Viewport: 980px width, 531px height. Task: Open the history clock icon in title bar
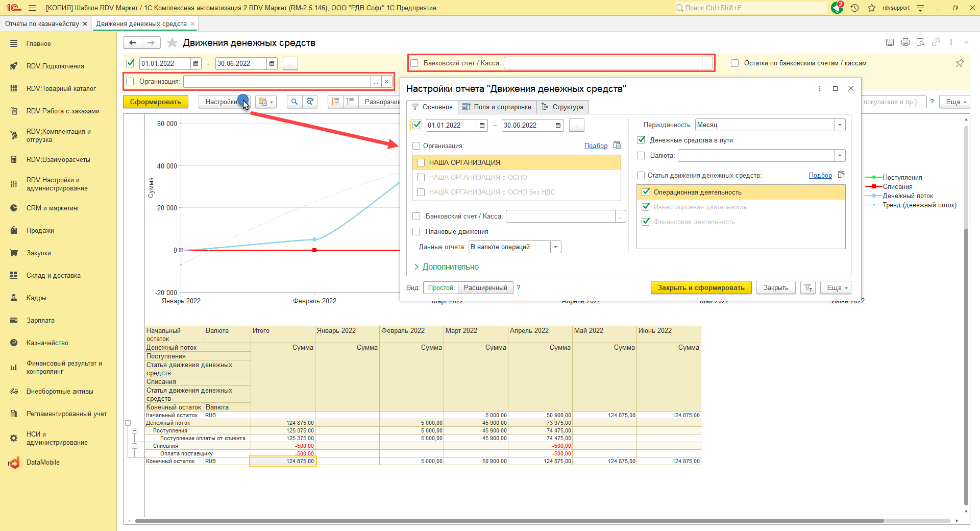pyautogui.click(x=855, y=8)
